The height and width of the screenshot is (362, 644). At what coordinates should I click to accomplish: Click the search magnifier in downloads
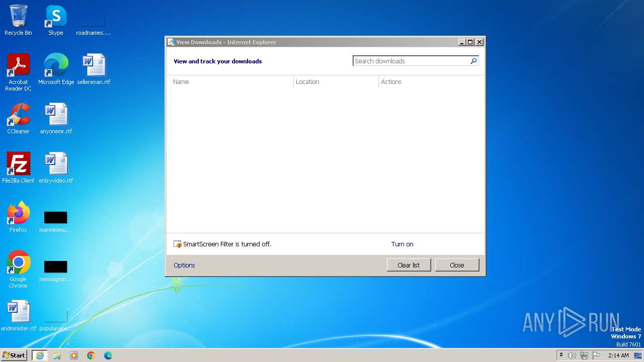(x=473, y=61)
